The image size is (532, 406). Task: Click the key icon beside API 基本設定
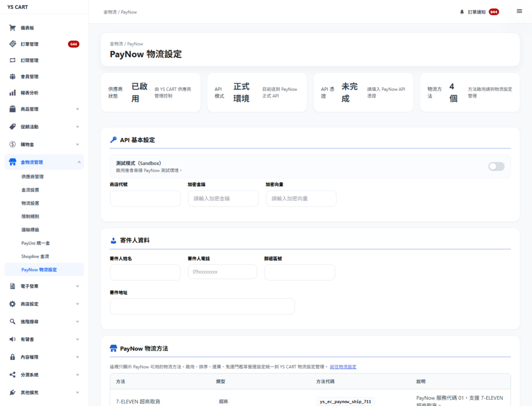click(x=113, y=140)
